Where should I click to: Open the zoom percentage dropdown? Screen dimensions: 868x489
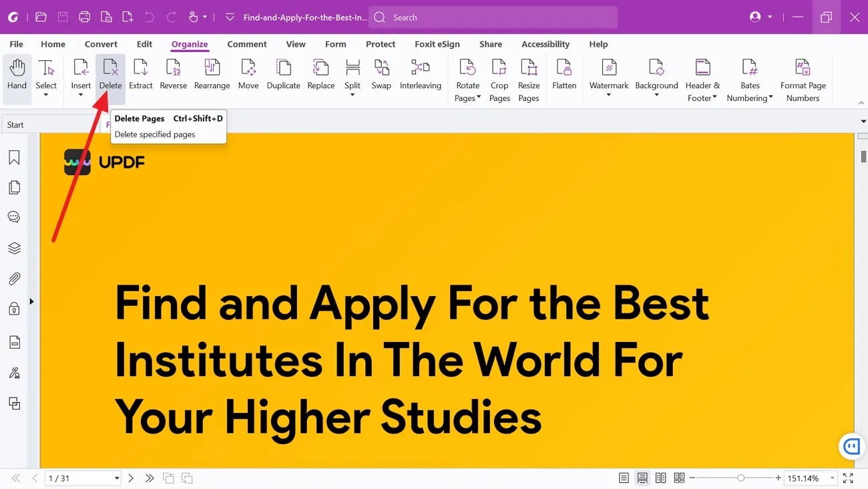click(832, 478)
